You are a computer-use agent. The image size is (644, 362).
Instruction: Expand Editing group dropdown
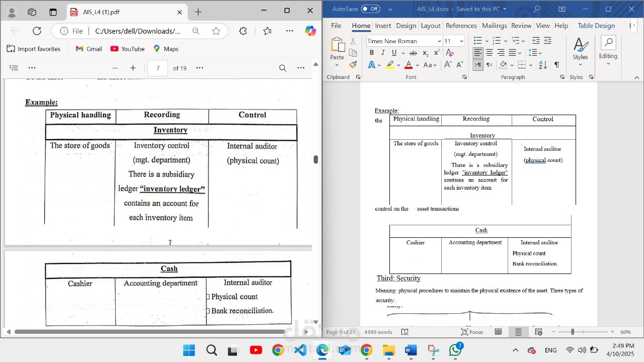(x=608, y=64)
